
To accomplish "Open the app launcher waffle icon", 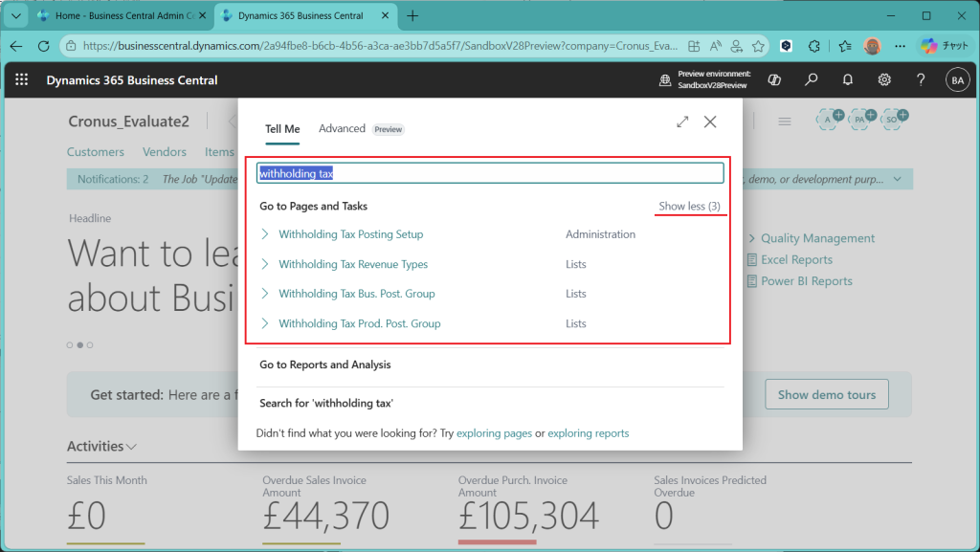I will point(22,80).
